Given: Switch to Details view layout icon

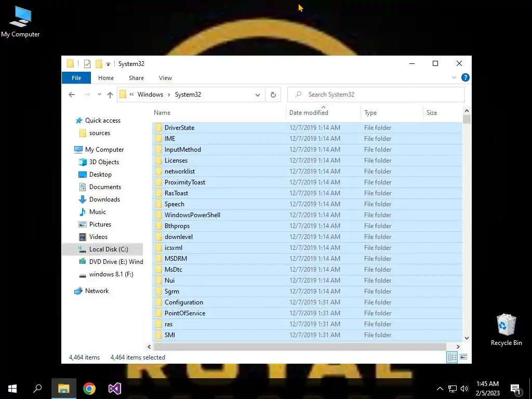Looking at the screenshot, I should pyautogui.click(x=452, y=357).
